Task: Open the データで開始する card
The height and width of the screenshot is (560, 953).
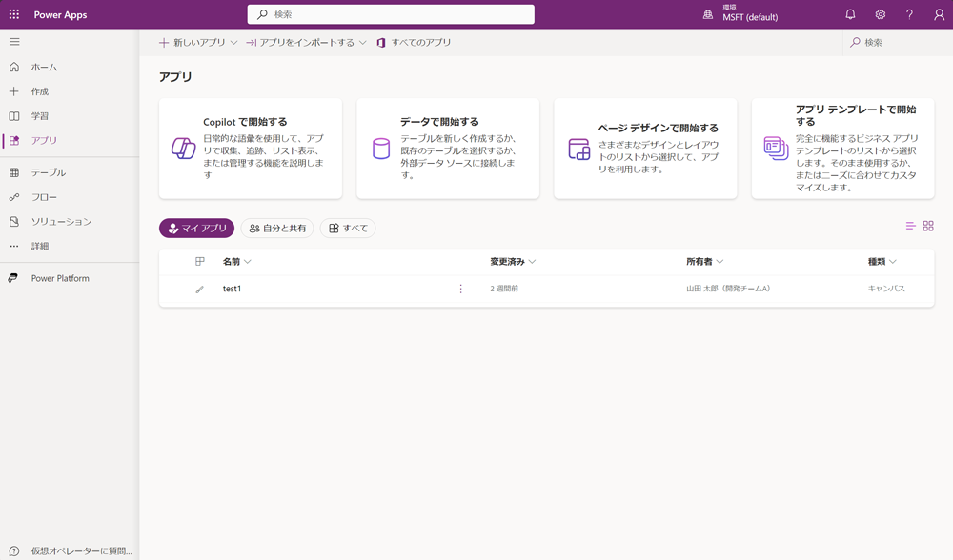Action: [x=448, y=149]
